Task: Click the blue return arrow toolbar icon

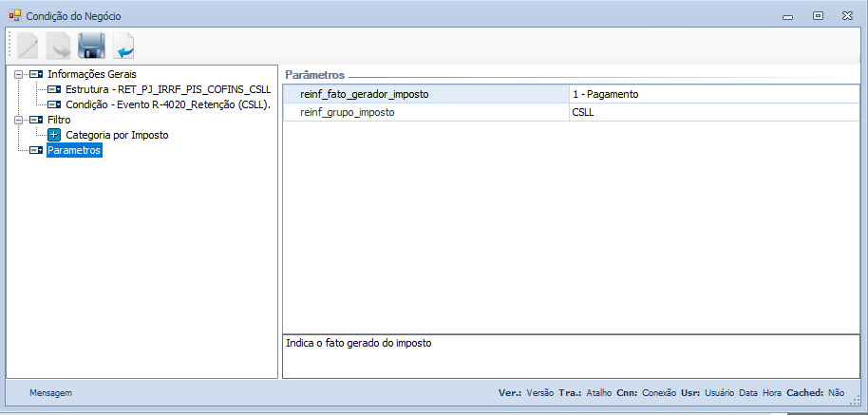Action: [x=124, y=46]
